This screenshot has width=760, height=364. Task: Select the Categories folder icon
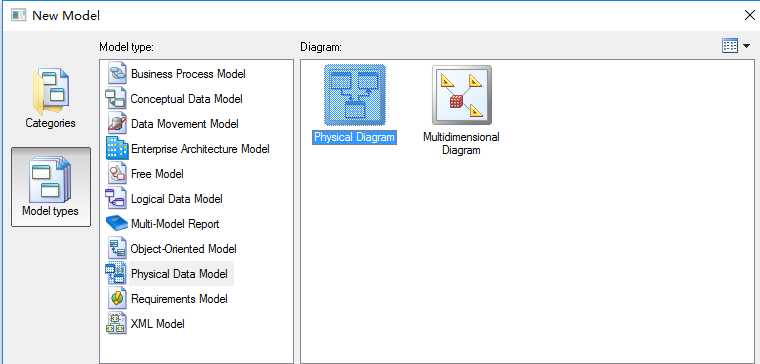click(51, 91)
